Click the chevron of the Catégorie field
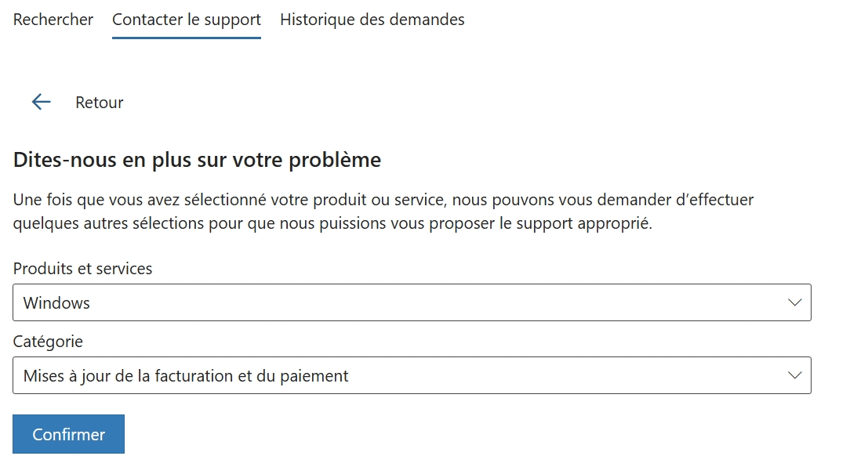The width and height of the screenshot is (868, 474). coord(794,375)
